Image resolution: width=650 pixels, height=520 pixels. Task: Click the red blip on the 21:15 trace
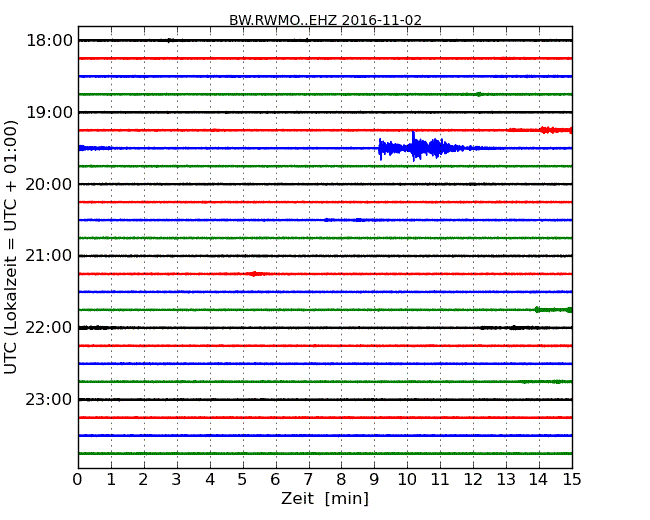255,274
